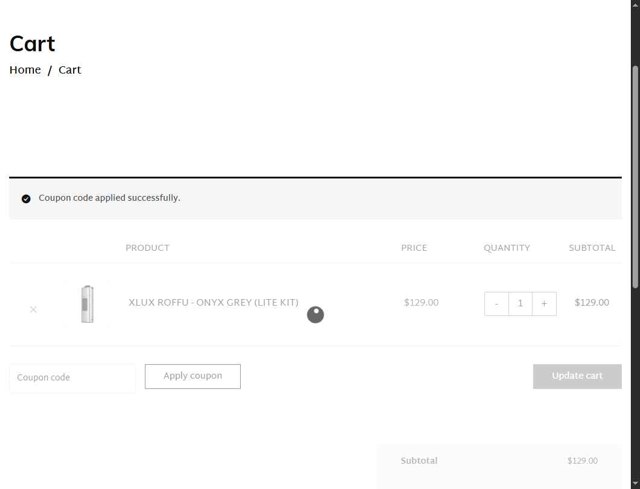
Task: Click the Update cart button
Action: [x=577, y=376]
